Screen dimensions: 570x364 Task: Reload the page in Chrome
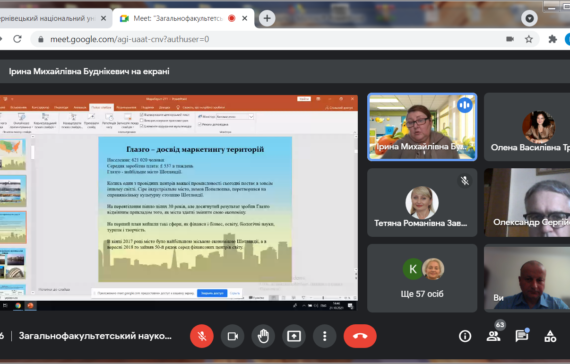pos(17,39)
